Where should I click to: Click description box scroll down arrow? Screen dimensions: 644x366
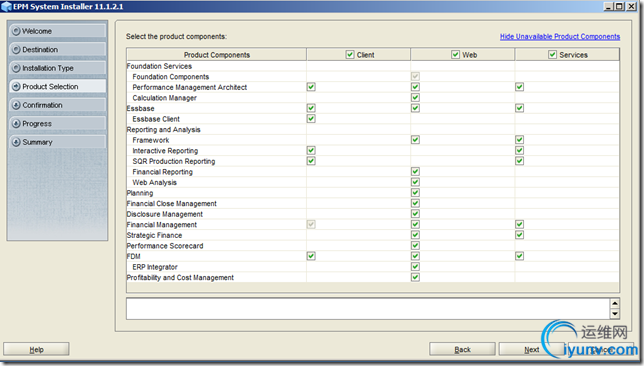pyautogui.click(x=615, y=314)
